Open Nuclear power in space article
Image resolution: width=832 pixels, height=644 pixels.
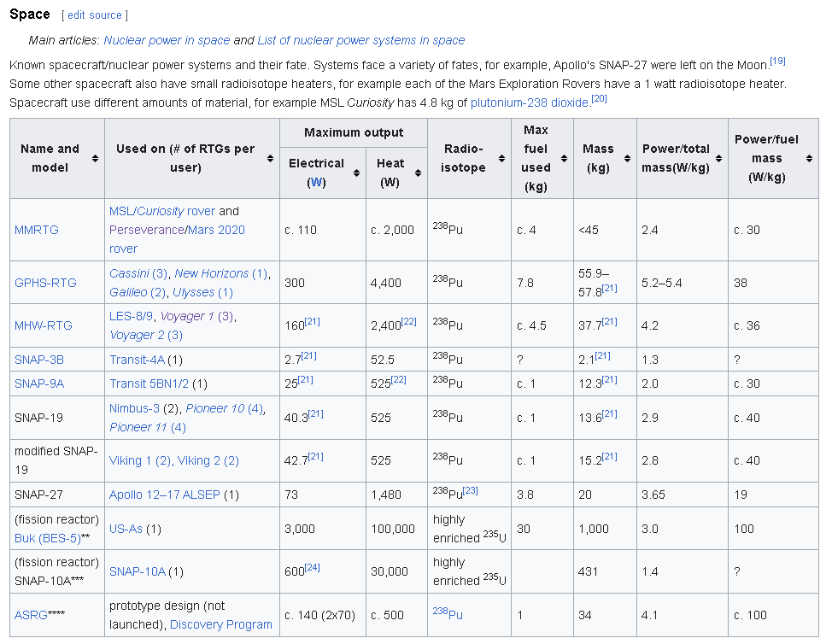[x=167, y=40]
